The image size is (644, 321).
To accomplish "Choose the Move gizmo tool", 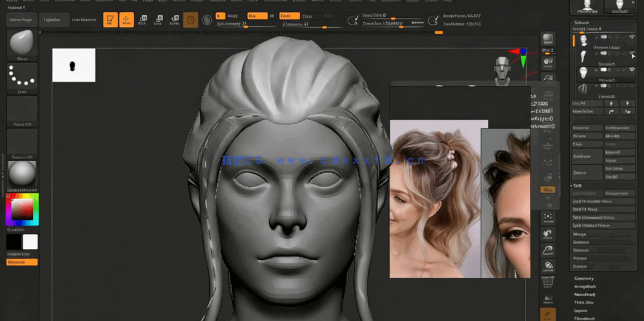I will (x=142, y=20).
